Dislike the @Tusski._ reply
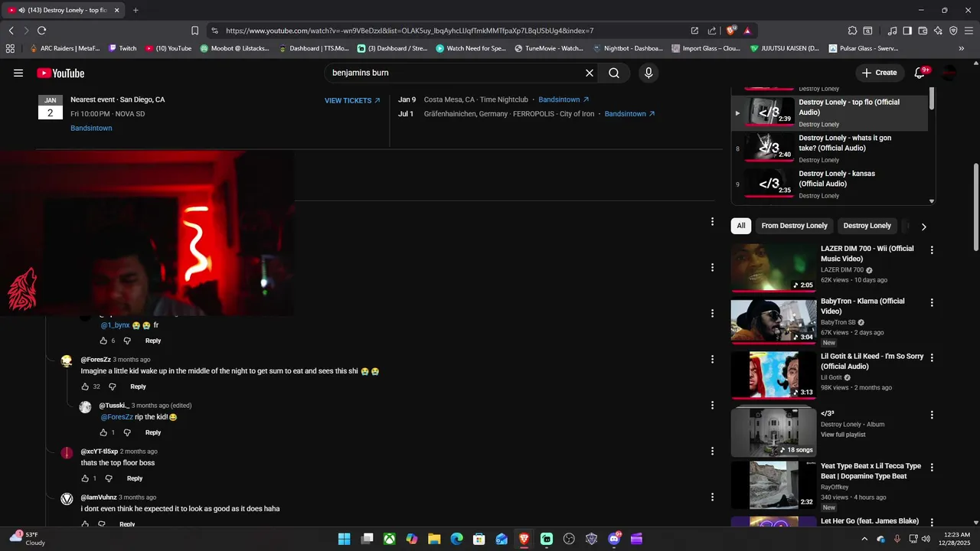This screenshot has width=980, height=551. 127,432
